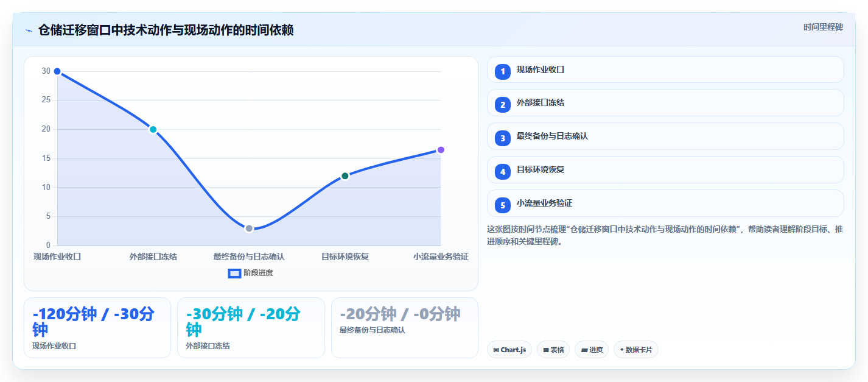This screenshot has width=868, height=382.
Task: Click the 进度 tag chip
Action: 592,350
